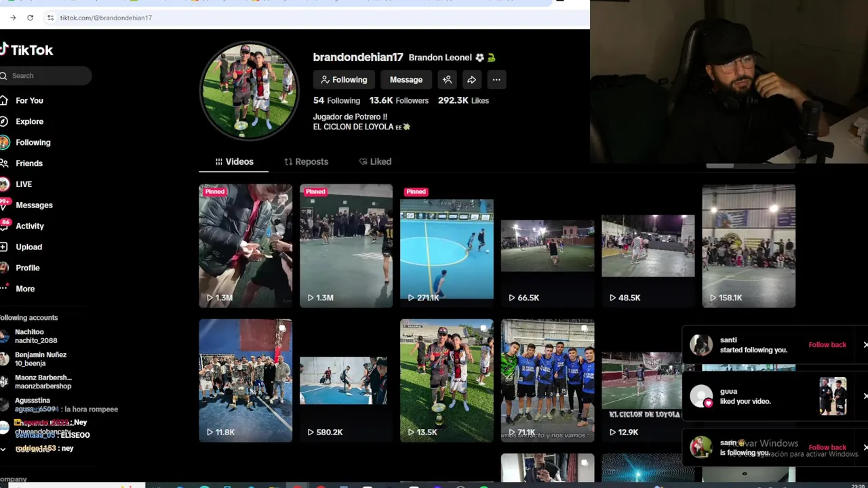Image resolution: width=868 pixels, height=488 pixels.
Task: Open video with 48.5K views
Action: coord(648,246)
